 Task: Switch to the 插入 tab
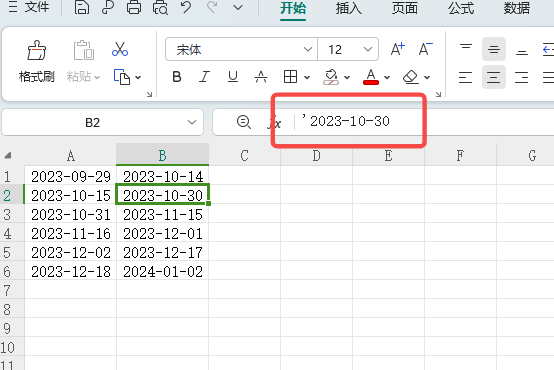[x=349, y=8]
